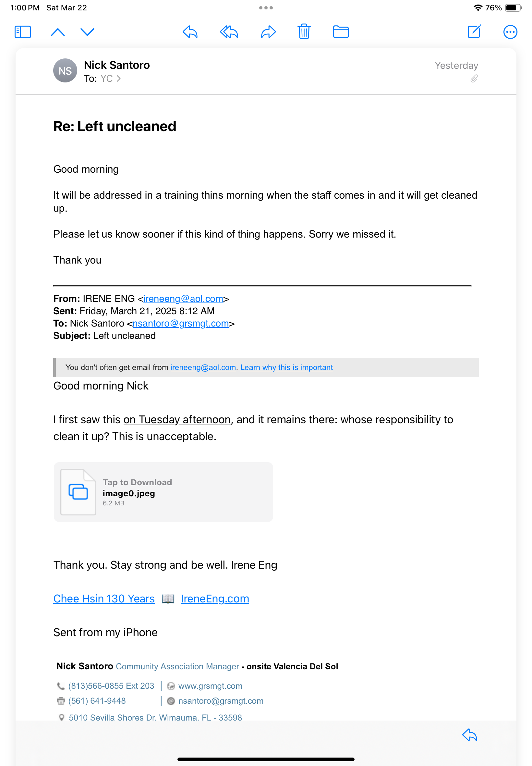Tap the www.grsmgt.com website link

tap(210, 686)
